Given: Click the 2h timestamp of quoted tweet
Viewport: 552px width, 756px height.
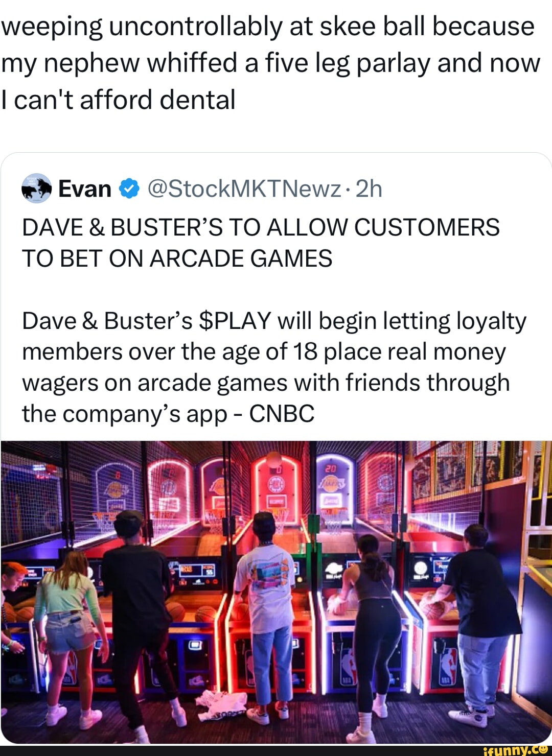Looking at the screenshot, I should pos(369,189).
